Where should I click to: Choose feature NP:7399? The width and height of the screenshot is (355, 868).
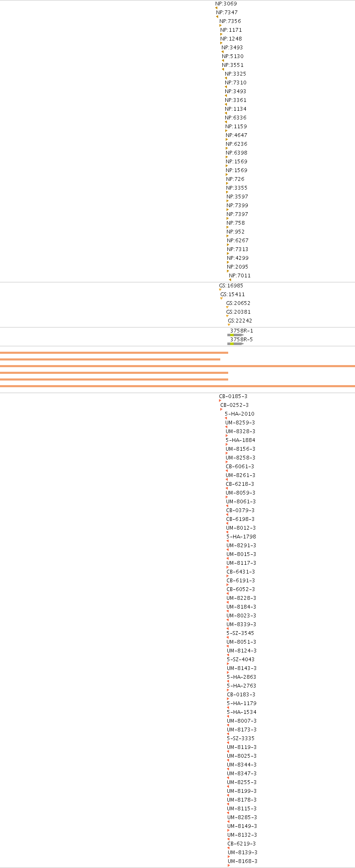point(237,206)
